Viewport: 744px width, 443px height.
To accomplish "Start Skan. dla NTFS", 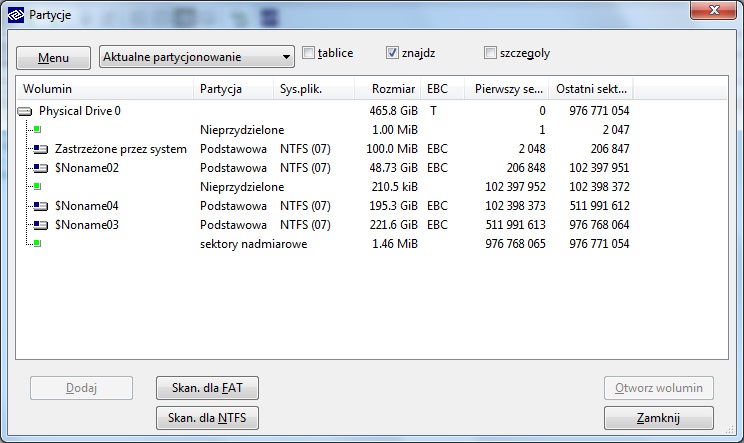I will click(207, 418).
